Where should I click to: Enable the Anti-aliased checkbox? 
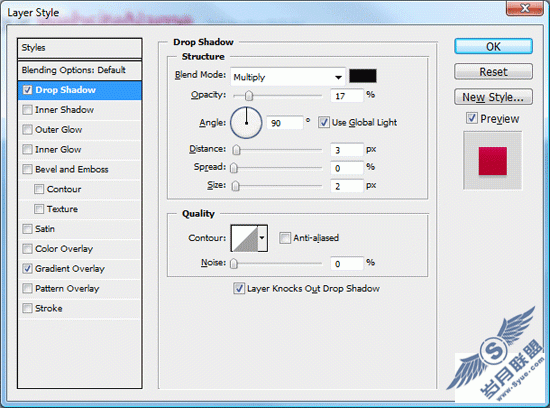(x=284, y=238)
